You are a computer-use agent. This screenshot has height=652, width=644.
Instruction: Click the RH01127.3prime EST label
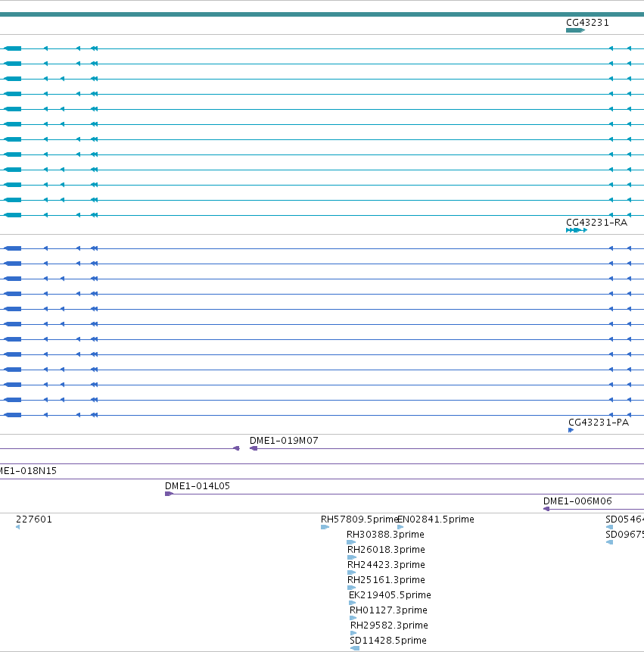click(388, 610)
